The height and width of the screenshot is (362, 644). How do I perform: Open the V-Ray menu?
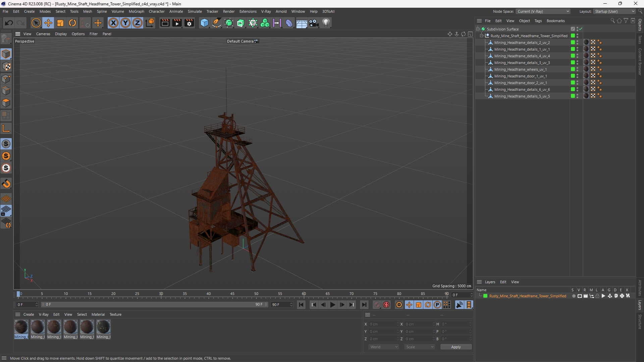tap(266, 11)
